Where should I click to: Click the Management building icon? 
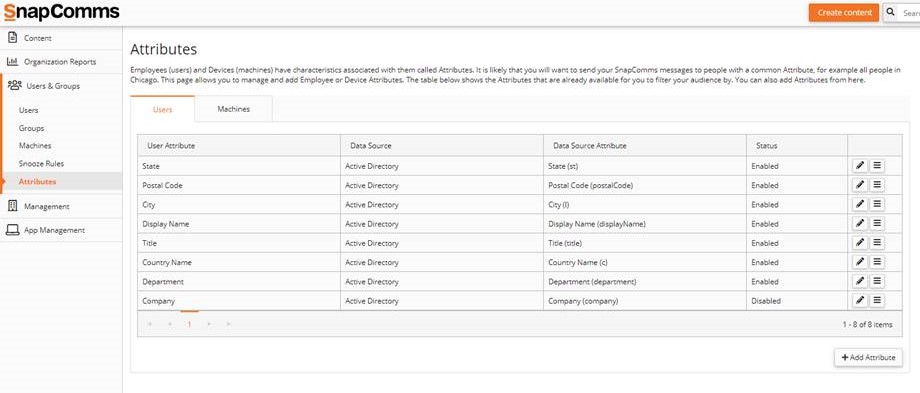pyautogui.click(x=12, y=206)
